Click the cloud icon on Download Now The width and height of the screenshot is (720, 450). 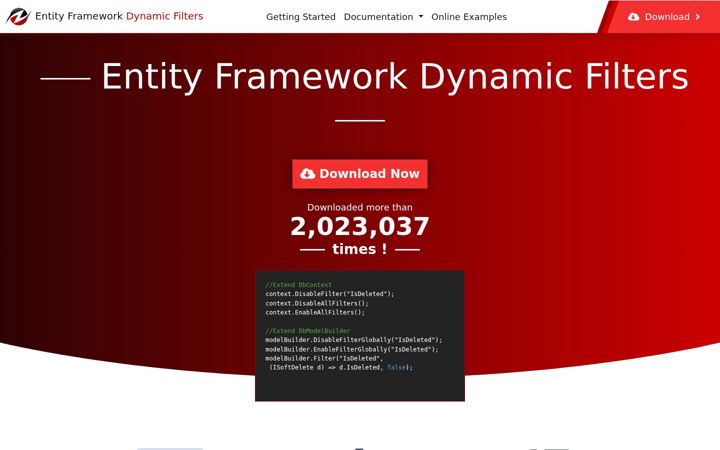pyautogui.click(x=308, y=174)
